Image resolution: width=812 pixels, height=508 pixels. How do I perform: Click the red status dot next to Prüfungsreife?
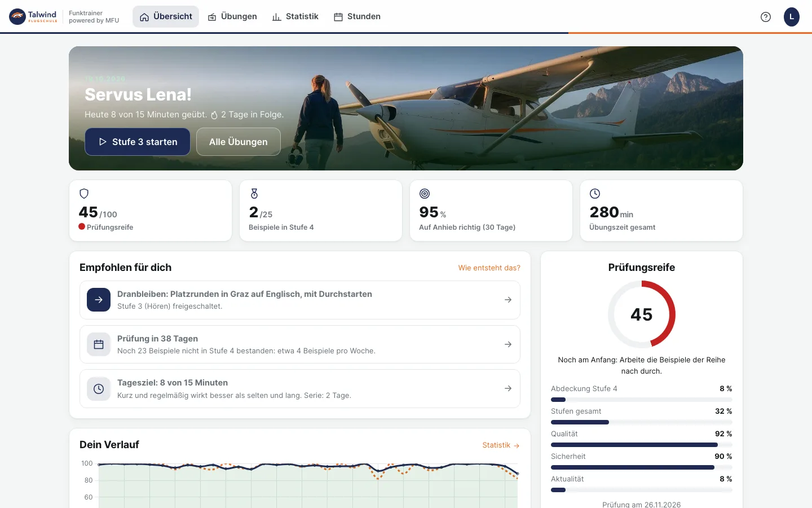coord(82,227)
